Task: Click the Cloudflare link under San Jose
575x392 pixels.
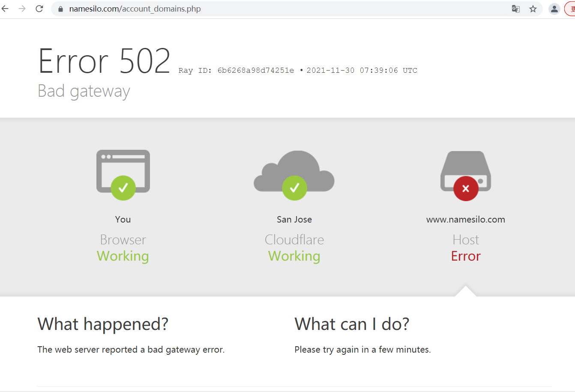Action: coord(294,240)
